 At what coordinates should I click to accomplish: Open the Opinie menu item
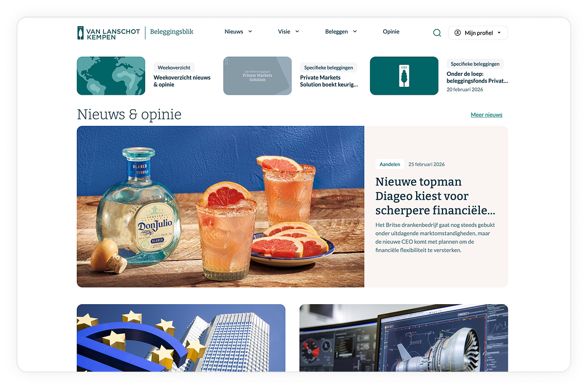click(x=391, y=32)
